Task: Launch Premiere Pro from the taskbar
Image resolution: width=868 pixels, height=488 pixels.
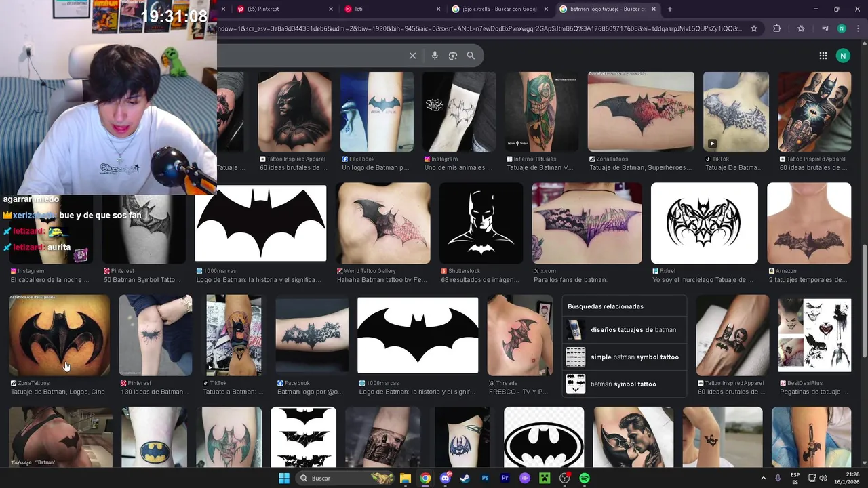Action: coord(505,478)
